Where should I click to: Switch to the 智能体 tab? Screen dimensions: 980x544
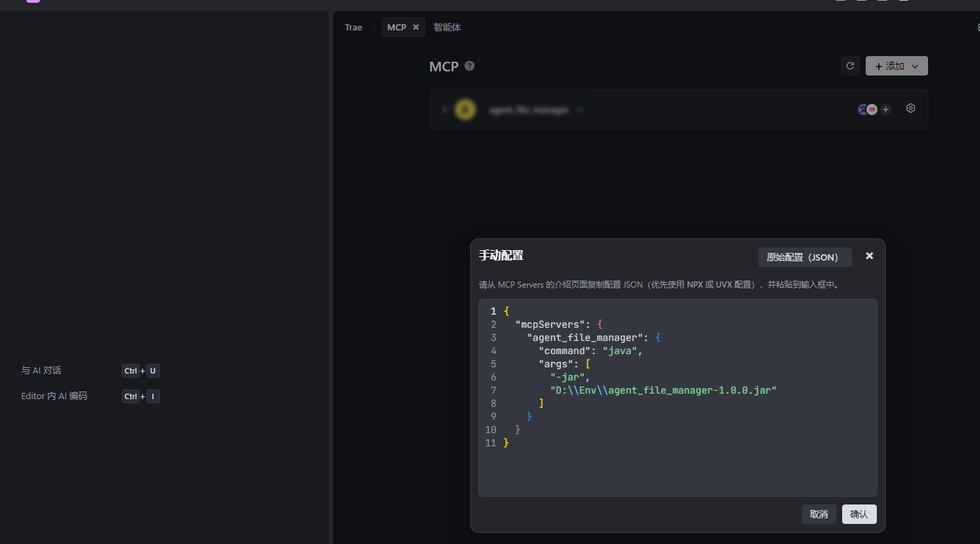(x=447, y=27)
